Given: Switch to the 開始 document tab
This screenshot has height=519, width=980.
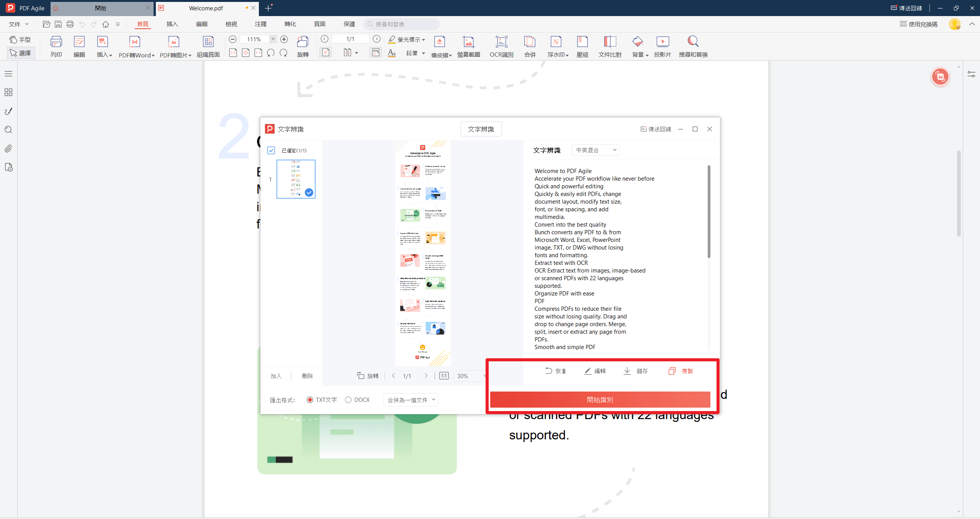Looking at the screenshot, I should point(100,8).
